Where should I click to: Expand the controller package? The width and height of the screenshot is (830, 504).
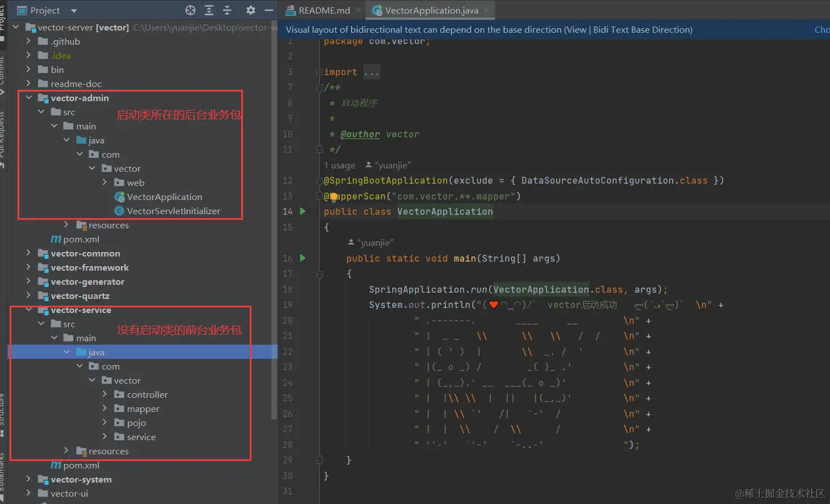click(105, 394)
